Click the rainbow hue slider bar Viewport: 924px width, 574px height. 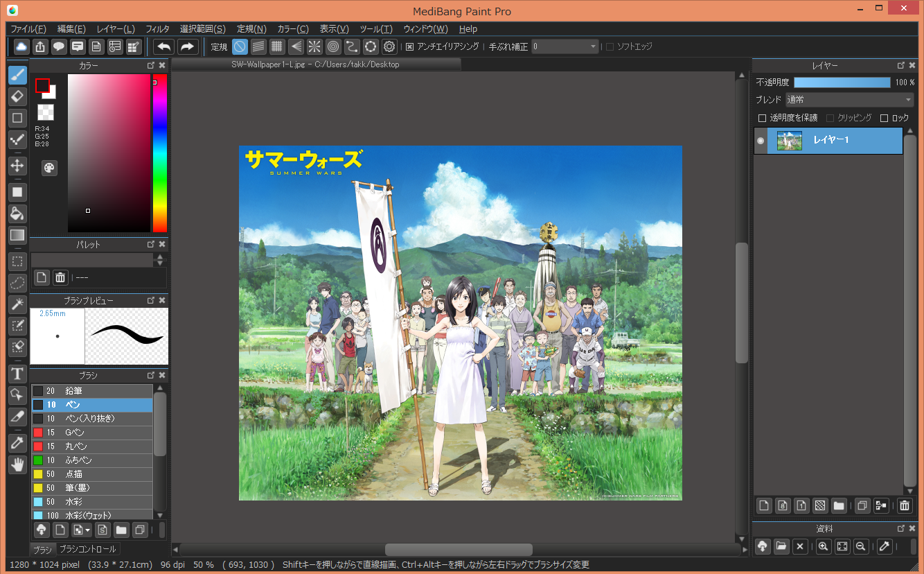[x=160, y=153]
